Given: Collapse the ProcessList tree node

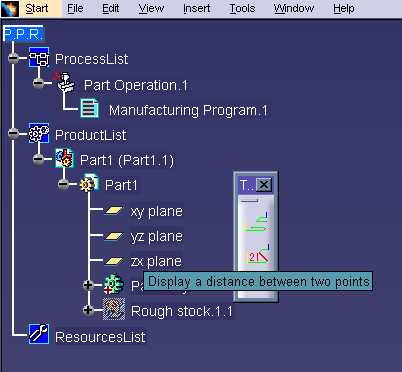Looking at the screenshot, I should pos(13,58).
